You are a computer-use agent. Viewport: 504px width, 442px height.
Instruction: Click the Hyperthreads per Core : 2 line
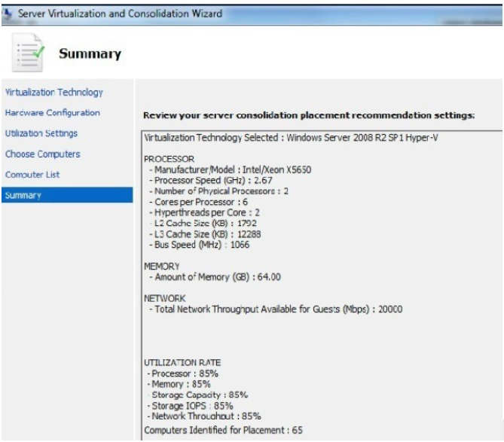tap(204, 212)
